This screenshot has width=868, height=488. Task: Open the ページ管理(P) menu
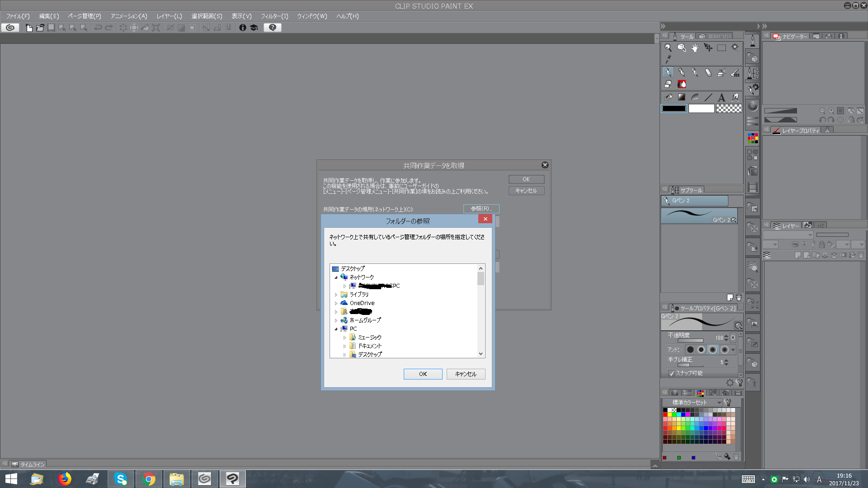[x=85, y=16]
